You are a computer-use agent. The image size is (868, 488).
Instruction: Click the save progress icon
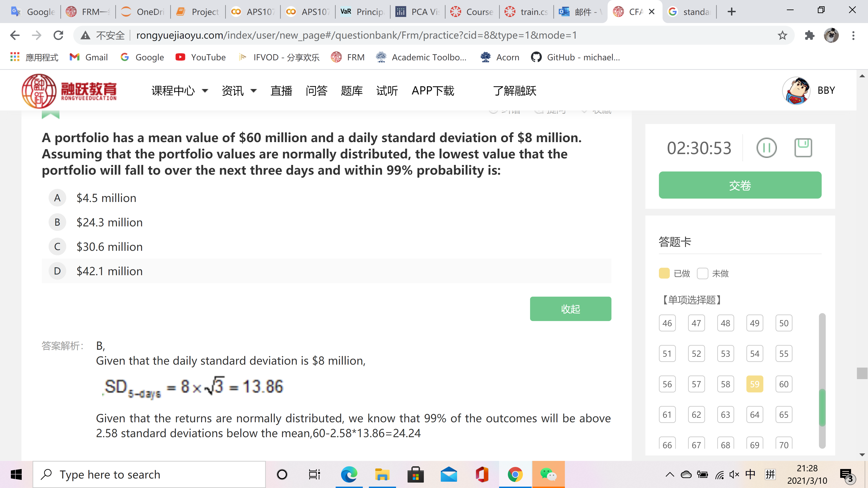(x=803, y=148)
